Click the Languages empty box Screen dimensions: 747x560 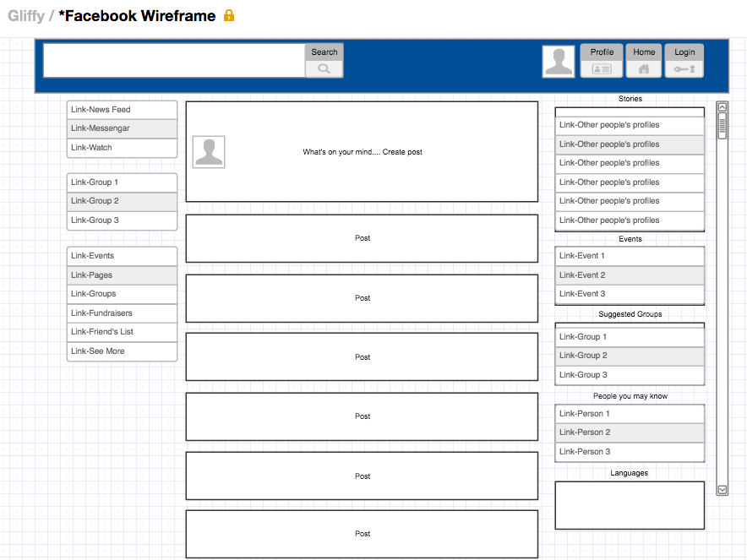(630, 505)
